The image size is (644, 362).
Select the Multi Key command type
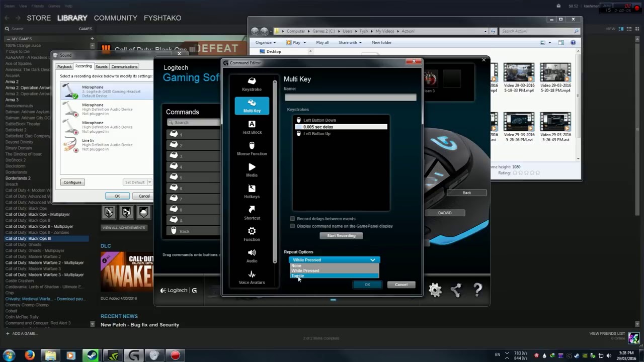pos(252,106)
